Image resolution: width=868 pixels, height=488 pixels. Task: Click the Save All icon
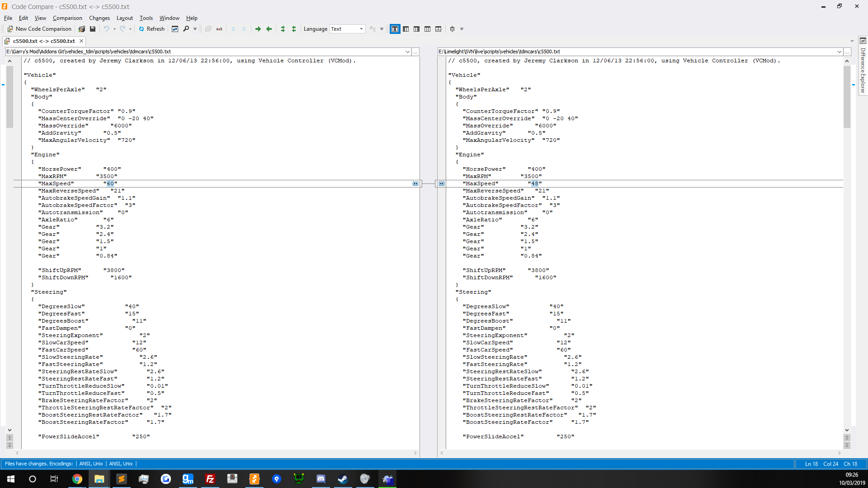(82, 29)
